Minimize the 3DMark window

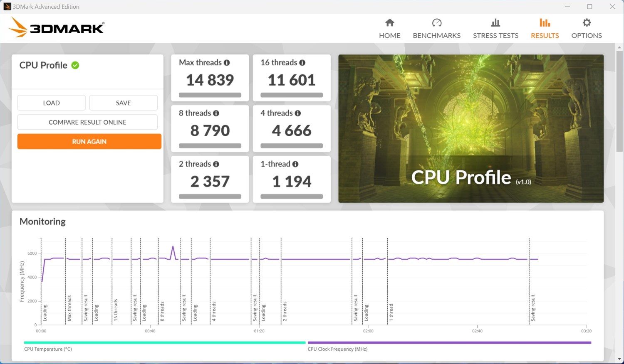pyautogui.click(x=568, y=7)
